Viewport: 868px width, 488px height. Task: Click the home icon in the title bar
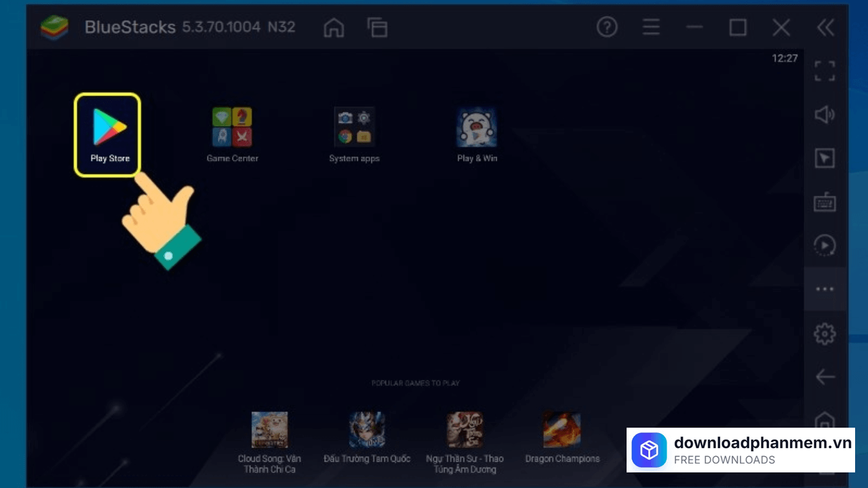point(334,28)
